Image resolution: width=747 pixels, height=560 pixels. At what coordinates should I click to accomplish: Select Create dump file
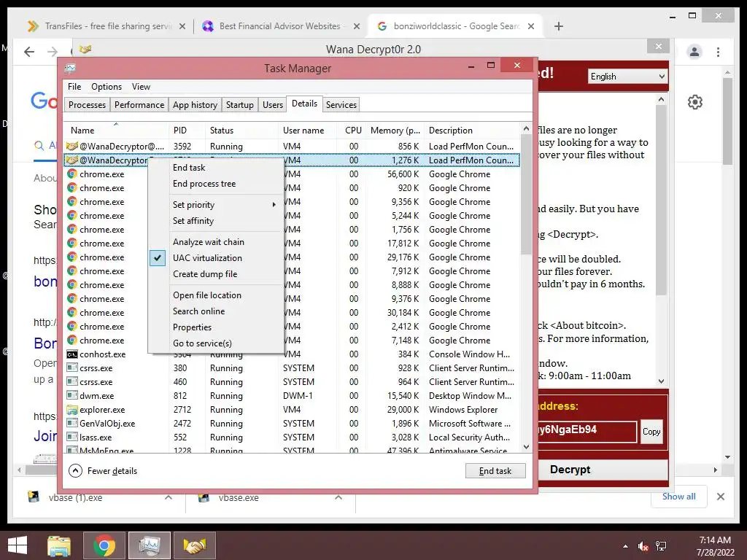point(205,274)
